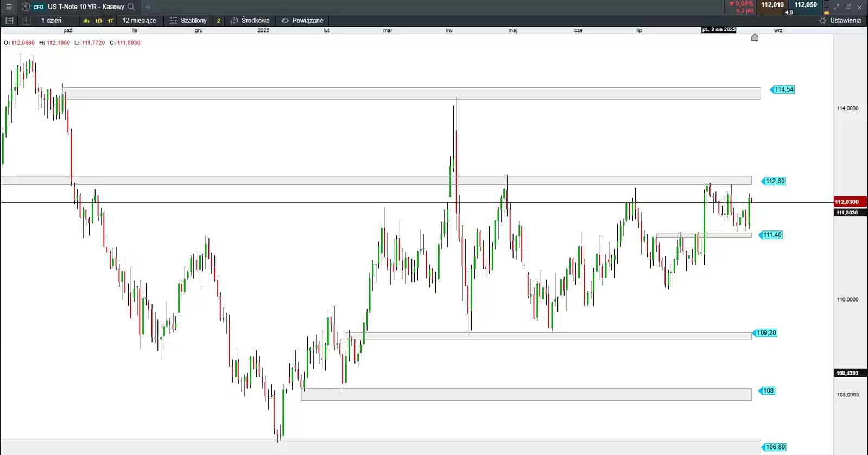Click the sell price 112,010 button
The height and width of the screenshot is (455, 868).
click(772, 5)
